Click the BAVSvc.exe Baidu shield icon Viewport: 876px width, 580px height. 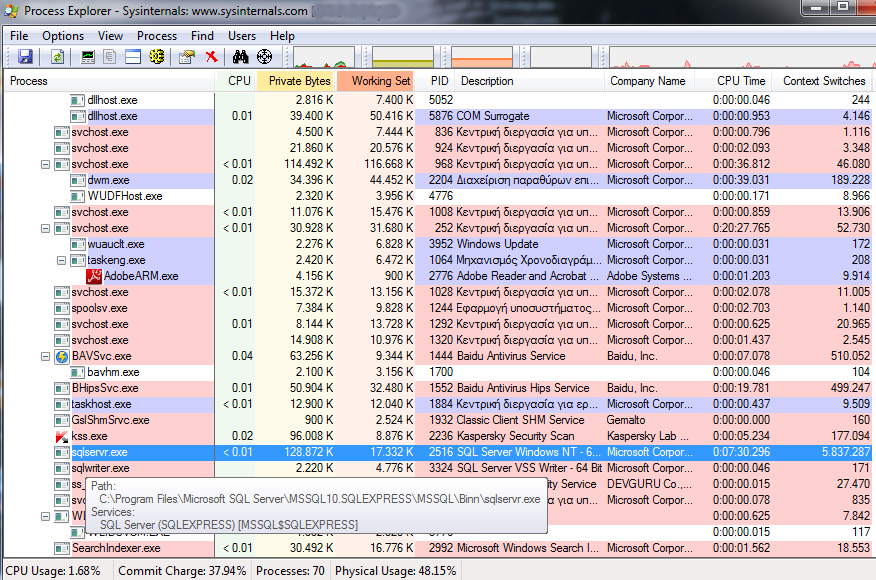(62, 356)
